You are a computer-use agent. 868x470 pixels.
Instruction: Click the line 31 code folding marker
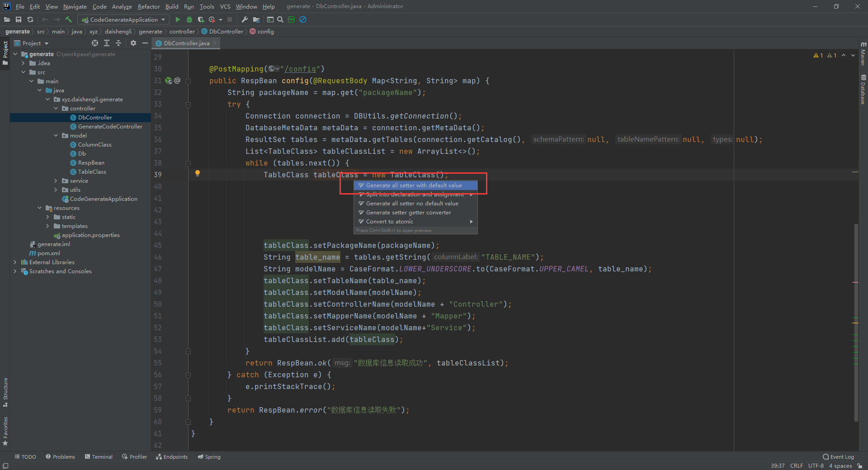point(189,81)
